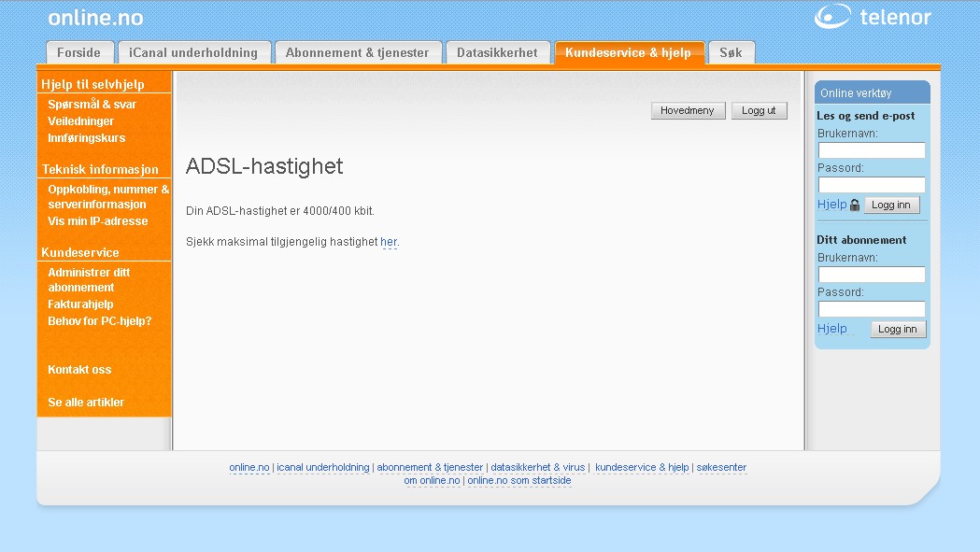Click footer link online.no
This screenshot has height=552, width=980.
point(249,468)
